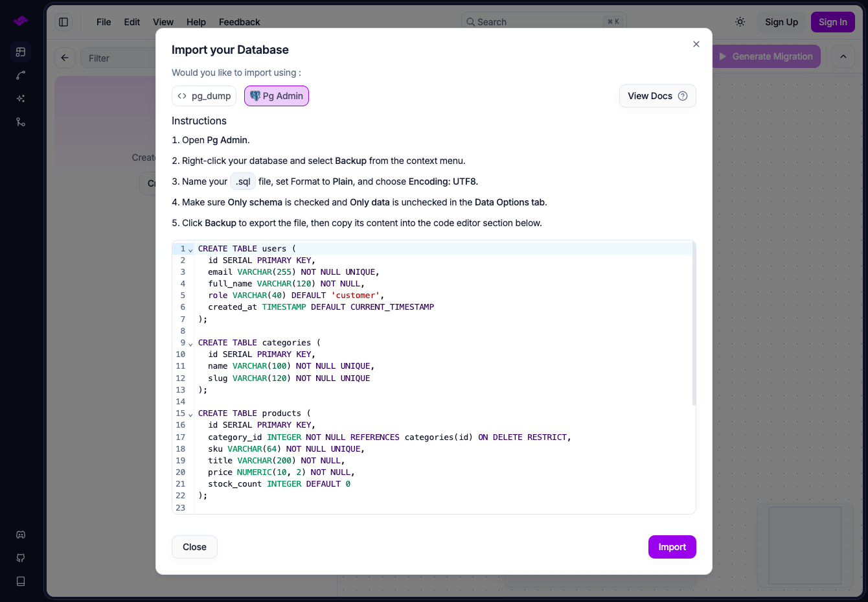Open the table layout view in the sidebar
This screenshot has height=602, width=868.
[x=21, y=52]
